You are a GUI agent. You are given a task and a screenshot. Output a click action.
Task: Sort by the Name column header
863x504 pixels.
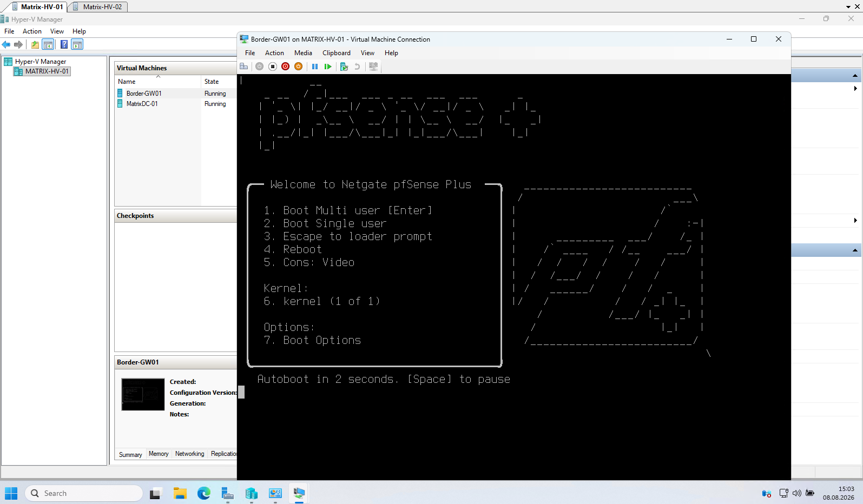coord(158,82)
